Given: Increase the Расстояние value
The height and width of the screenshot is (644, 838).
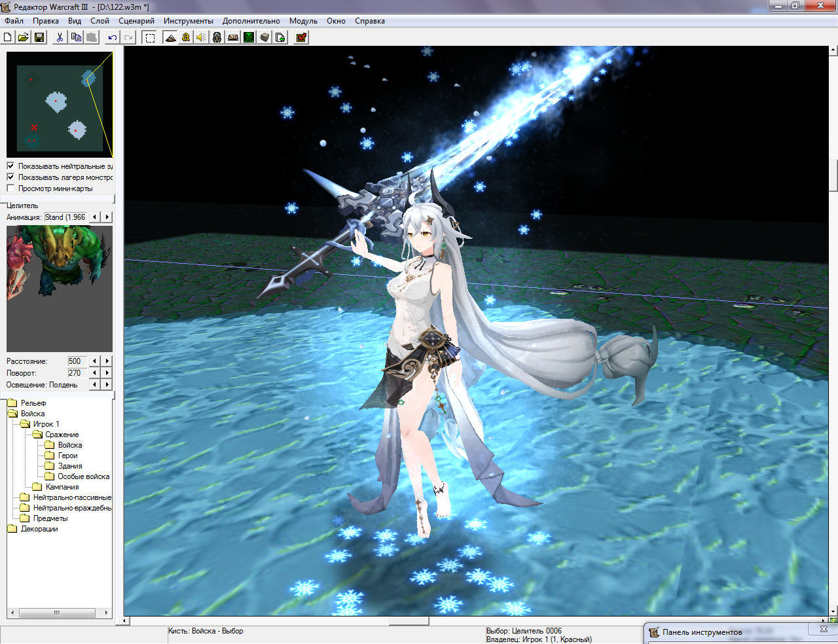Looking at the screenshot, I should (107, 361).
